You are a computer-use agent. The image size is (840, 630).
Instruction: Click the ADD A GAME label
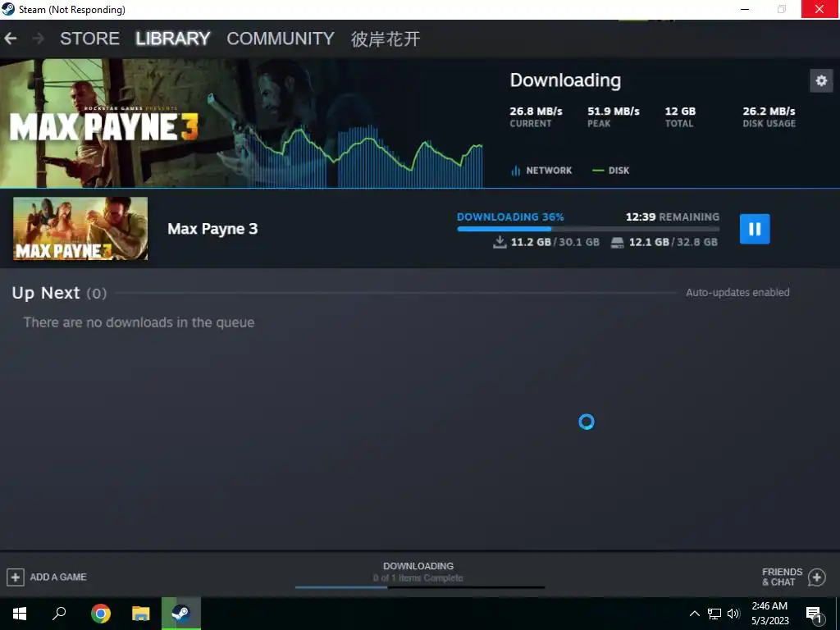coord(58,577)
